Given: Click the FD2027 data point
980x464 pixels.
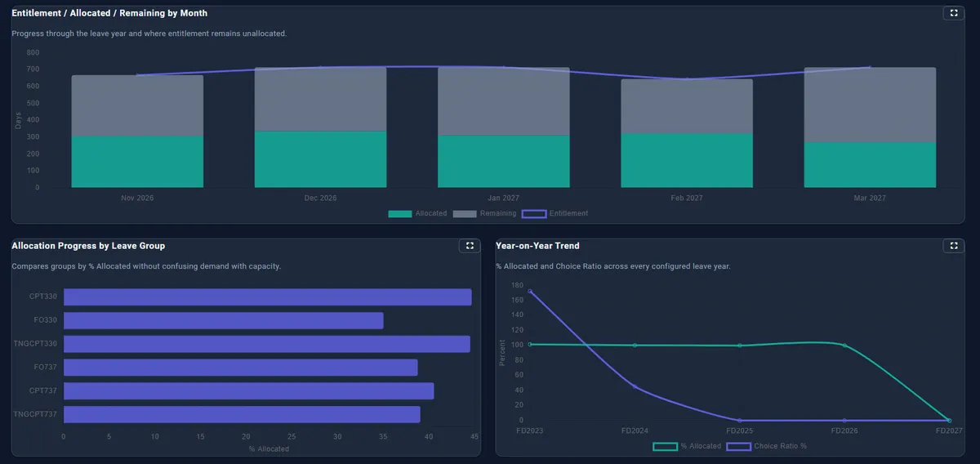Looking at the screenshot, I should pos(949,420).
